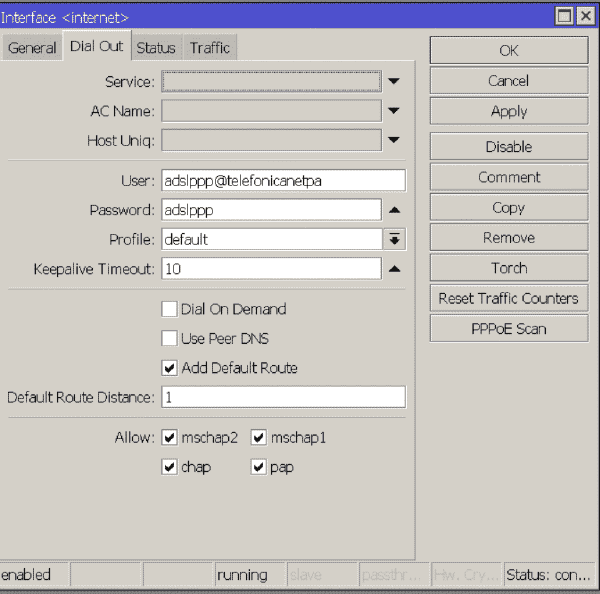The image size is (600, 594).
Task: Click the Comment button
Action: [509, 177]
